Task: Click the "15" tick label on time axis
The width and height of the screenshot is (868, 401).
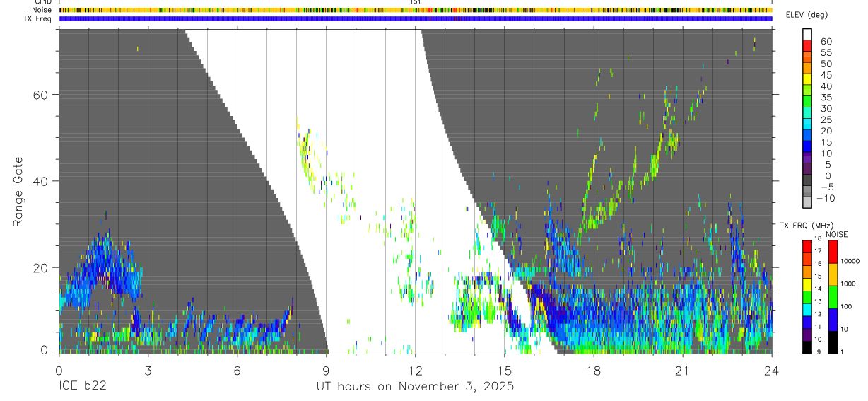Action: pos(504,371)
